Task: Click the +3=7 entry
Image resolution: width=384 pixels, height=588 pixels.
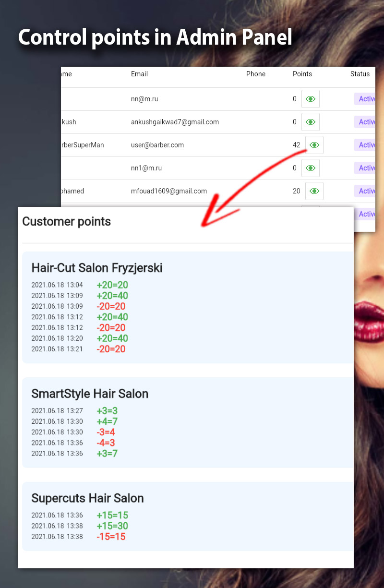Action: tap(107, 453)
